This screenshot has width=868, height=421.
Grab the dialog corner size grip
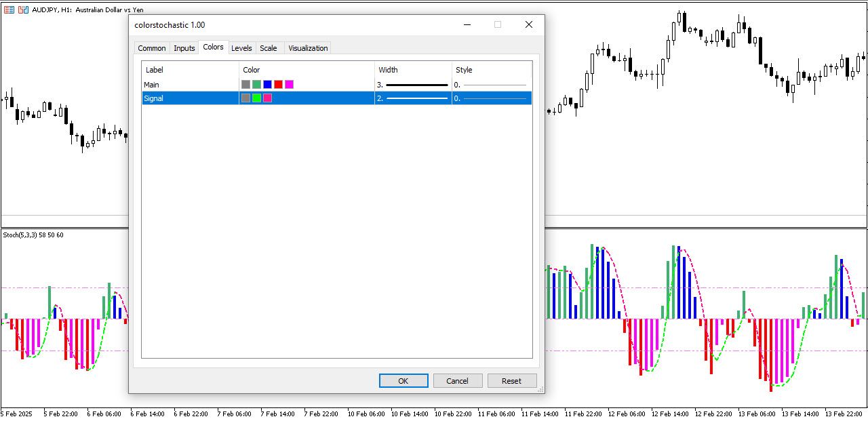pos(540,389)
